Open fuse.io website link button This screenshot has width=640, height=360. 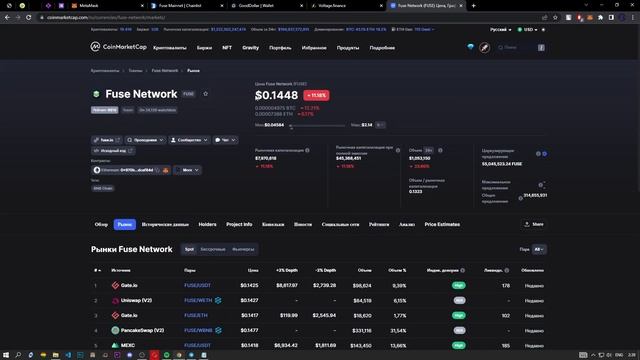[107, 140]
